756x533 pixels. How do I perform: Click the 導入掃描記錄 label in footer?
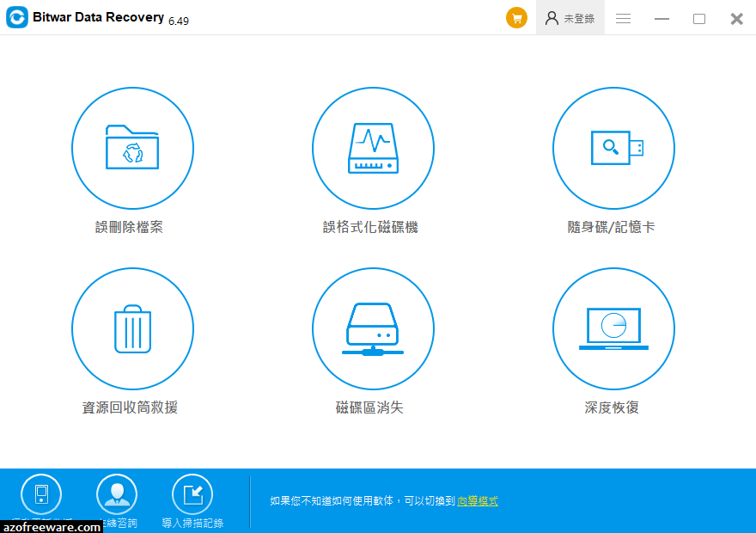[x=192, y=523]
